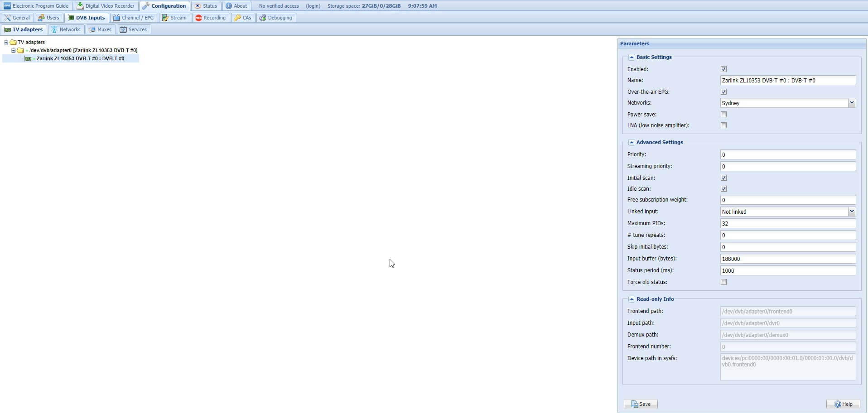Open Help for the parameters panel

point(843,404)
